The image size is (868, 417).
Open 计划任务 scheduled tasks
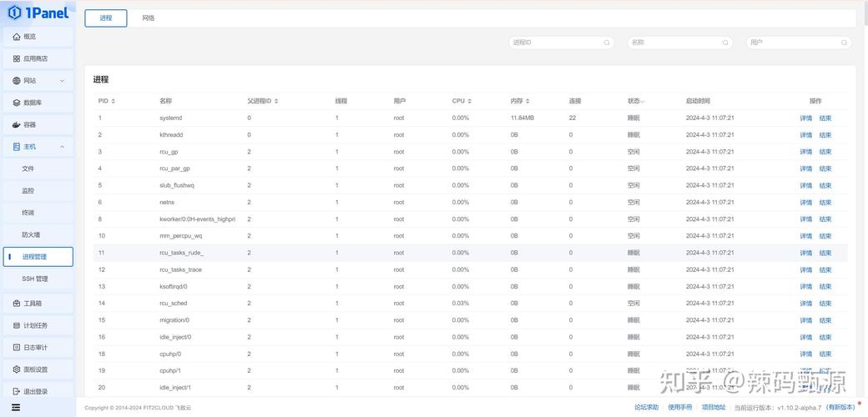point(38,325)
